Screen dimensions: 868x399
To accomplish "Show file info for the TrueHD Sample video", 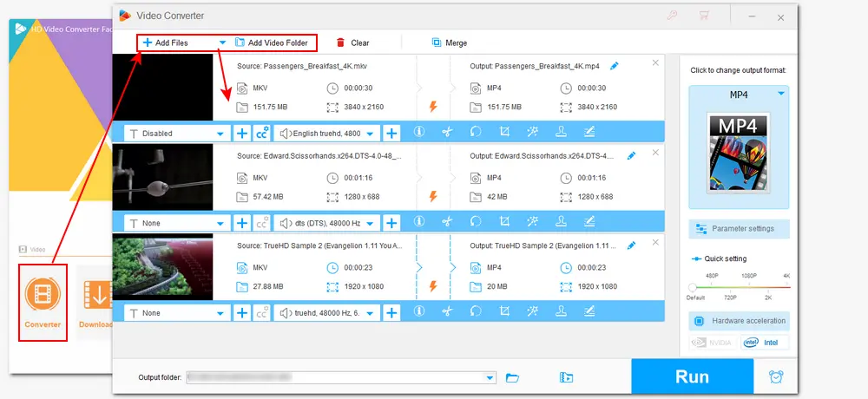I will [x=418, y=312].
